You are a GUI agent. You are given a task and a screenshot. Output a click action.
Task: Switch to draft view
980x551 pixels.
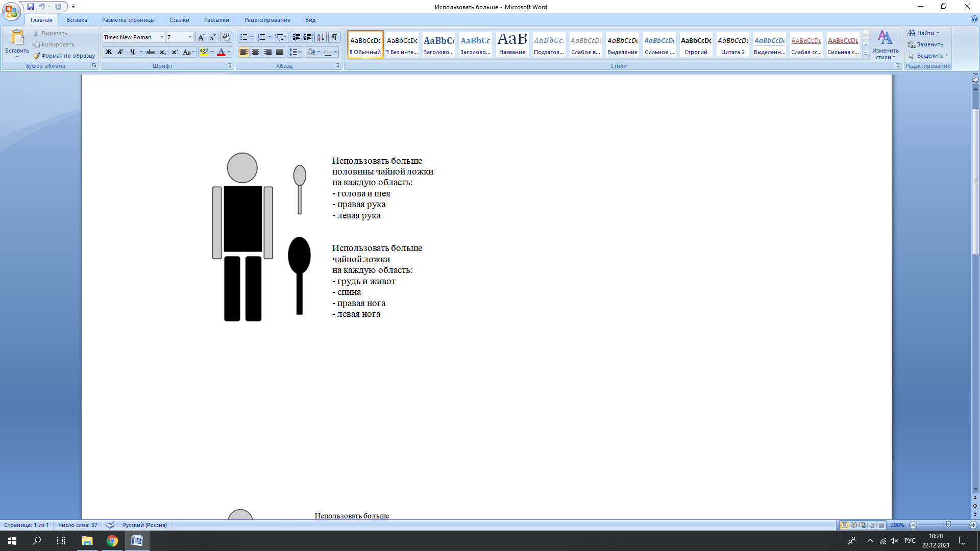click(881, 525)
